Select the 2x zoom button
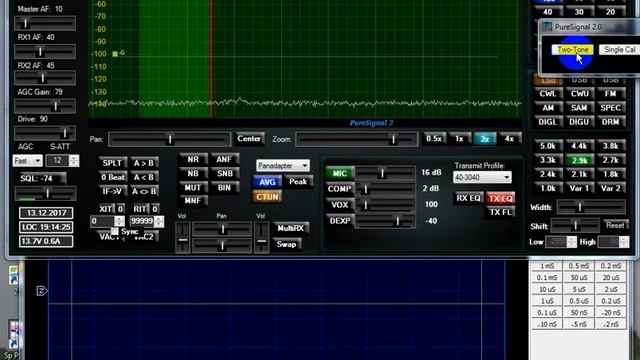The height and width of the screenshot is (360, 640). tap(484, 139)
